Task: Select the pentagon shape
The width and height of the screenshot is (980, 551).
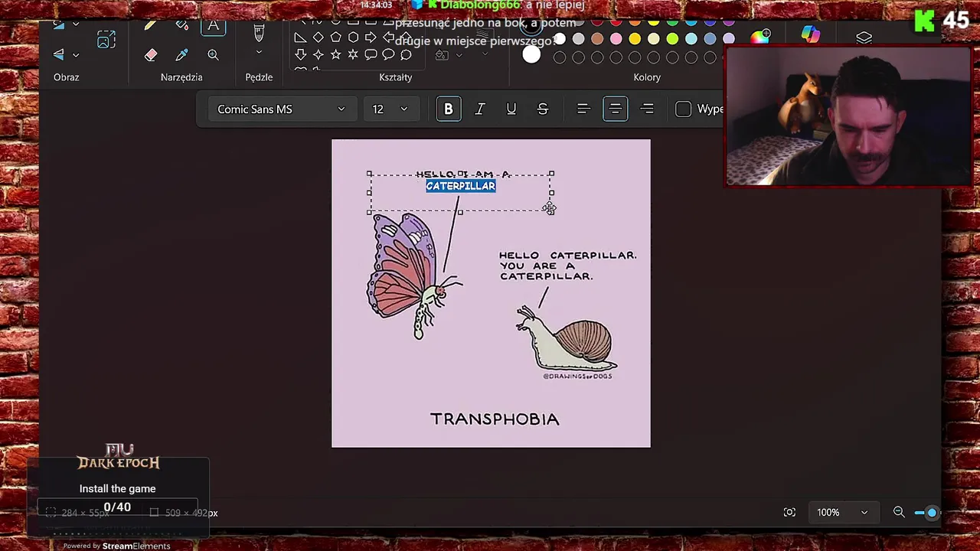Action: 335,37
